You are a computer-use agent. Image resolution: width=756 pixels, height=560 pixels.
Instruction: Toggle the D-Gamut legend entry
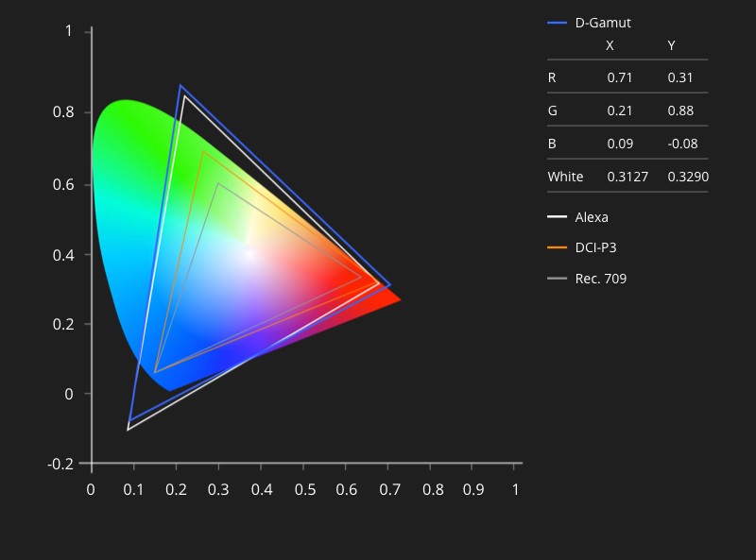603,23
